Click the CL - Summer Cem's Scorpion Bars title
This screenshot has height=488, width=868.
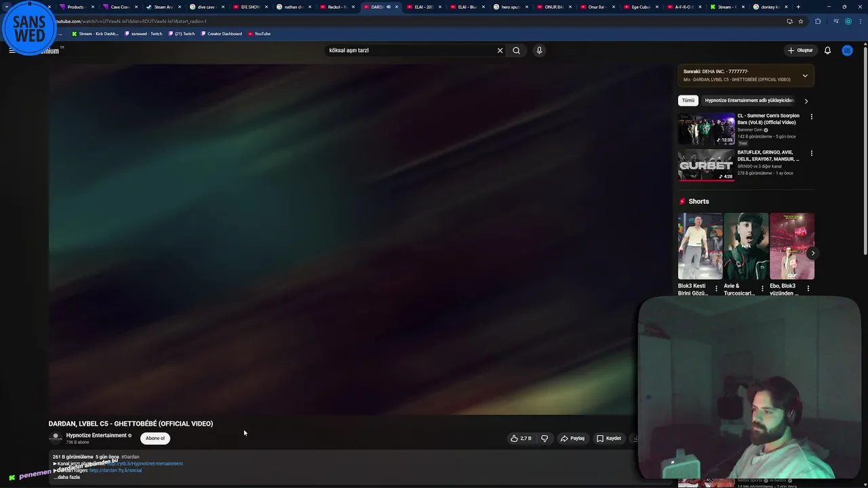click(768, 119)
